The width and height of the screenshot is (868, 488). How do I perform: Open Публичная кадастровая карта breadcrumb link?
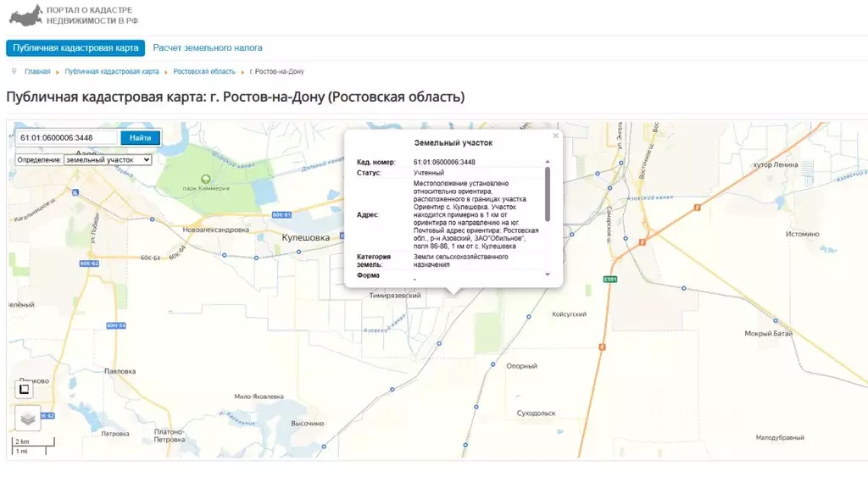coord(112,72)
